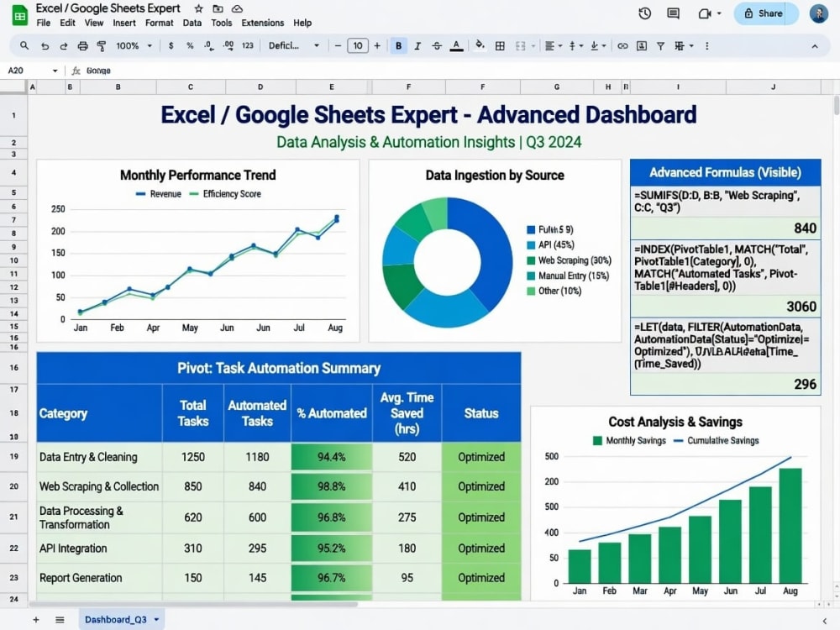The width and height of the screenshot is (840, 630).
Task: Star the document with the star icon
Action: pyautogui.click(x=199, y=8)
